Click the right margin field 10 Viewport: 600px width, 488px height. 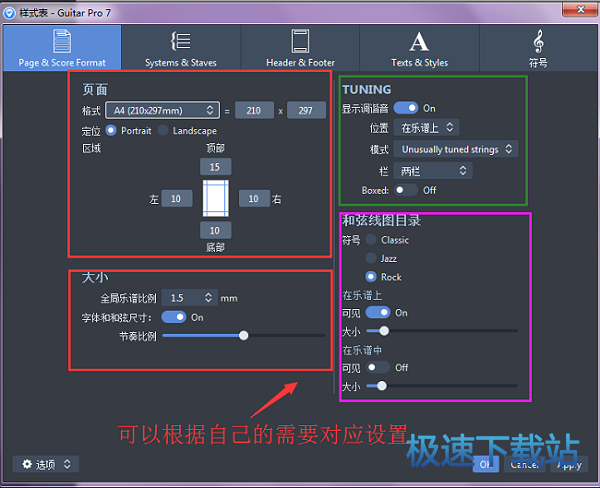[x=254, y=198]
